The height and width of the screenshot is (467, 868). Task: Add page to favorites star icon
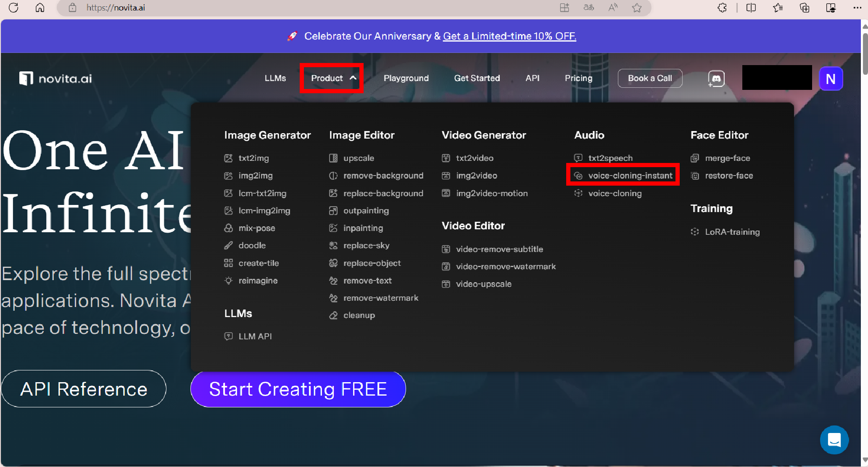pyautogui.click(x=637, y=8)
